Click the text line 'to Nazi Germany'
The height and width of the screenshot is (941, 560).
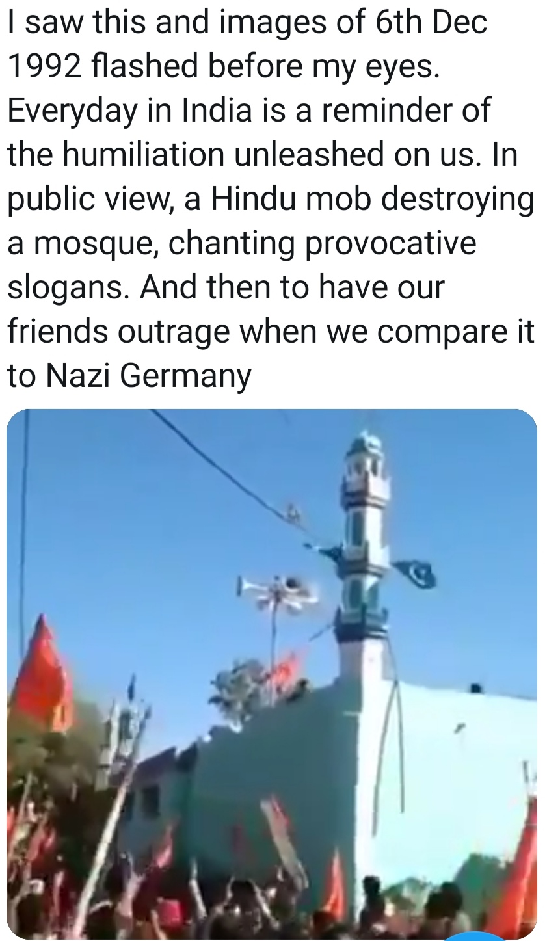pyautogui.click(x=129, y=376)
